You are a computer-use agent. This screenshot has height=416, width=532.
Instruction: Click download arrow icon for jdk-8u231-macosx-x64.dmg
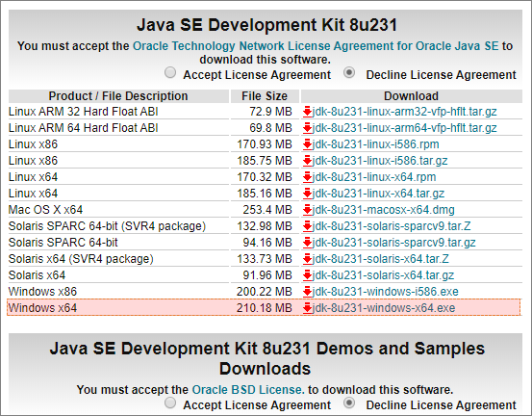click(x=308, y=210)
